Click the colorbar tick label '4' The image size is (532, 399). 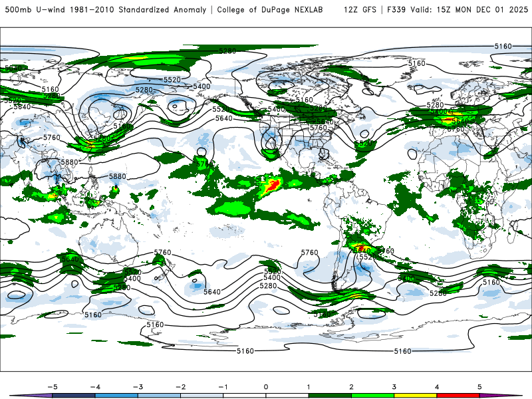pos(437,387)
